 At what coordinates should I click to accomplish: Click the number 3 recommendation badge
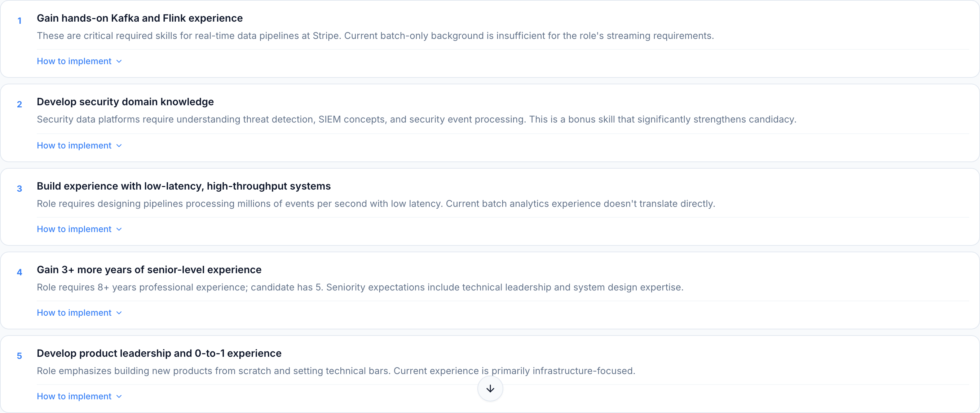click(x=19, y=188)
